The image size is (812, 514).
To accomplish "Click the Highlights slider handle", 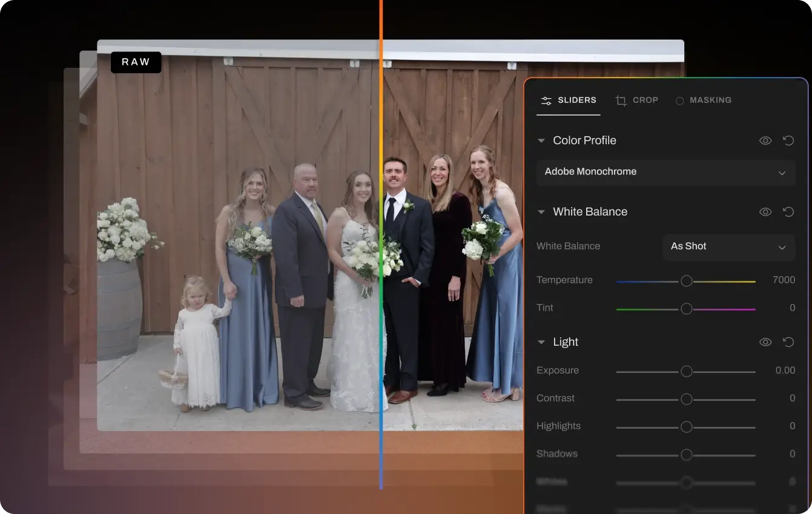I will [x=686, y=427].
